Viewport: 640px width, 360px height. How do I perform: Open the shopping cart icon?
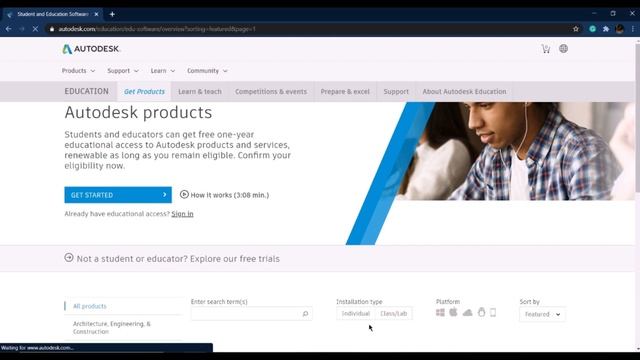coord(546,49)
